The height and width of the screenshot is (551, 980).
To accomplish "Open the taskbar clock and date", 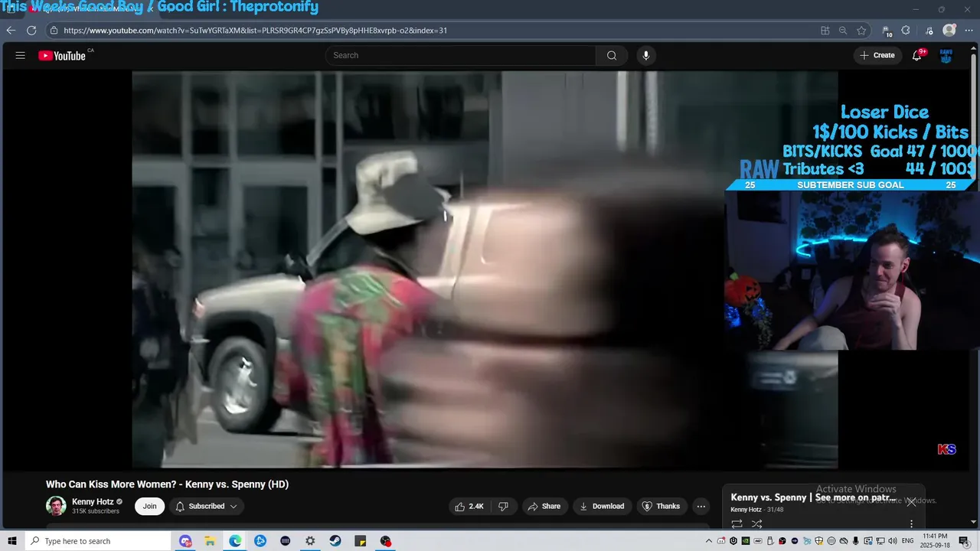I will pyautogui.click(x=935, y=541).
